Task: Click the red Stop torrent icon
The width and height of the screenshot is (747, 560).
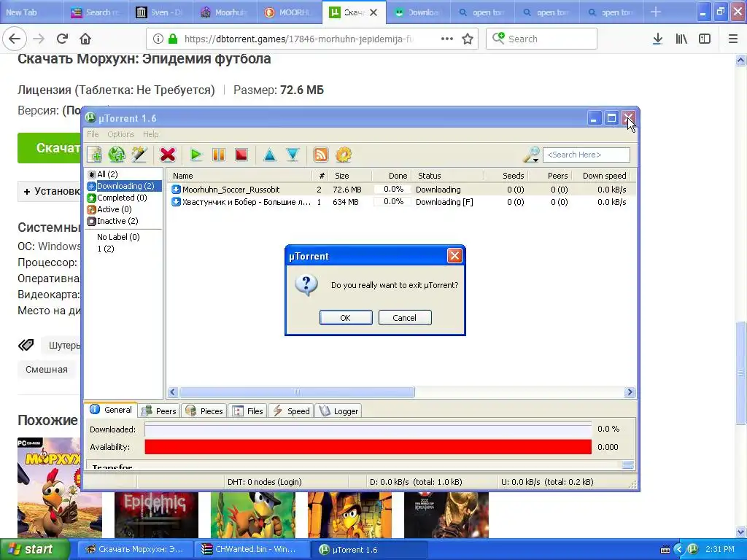Action: 241,155
